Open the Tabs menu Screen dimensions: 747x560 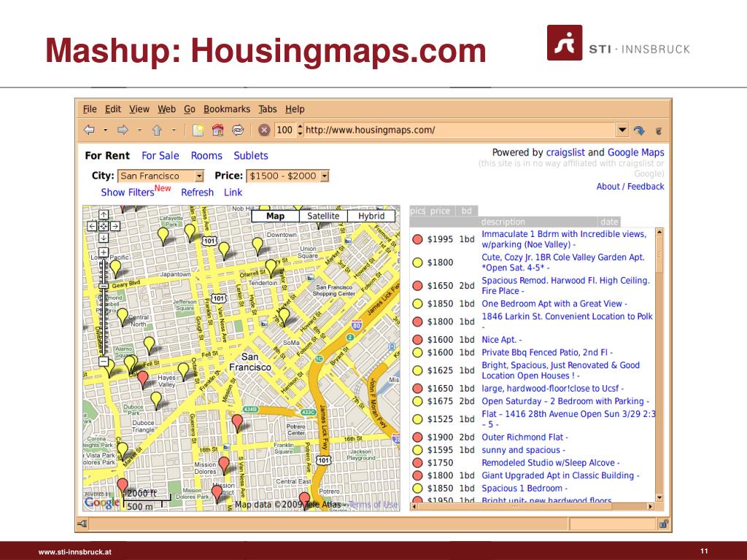point(268,109)
